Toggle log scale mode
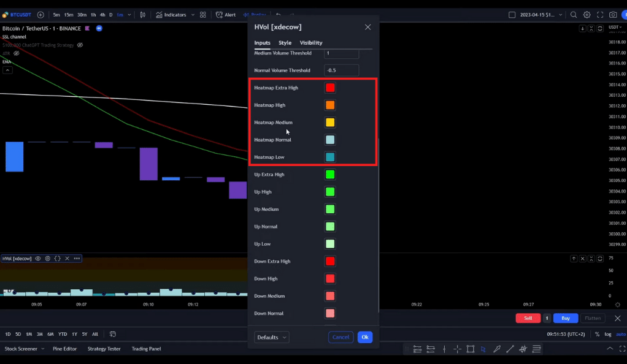The height and width of the screenshot is (364, 627). coord(608,334)
